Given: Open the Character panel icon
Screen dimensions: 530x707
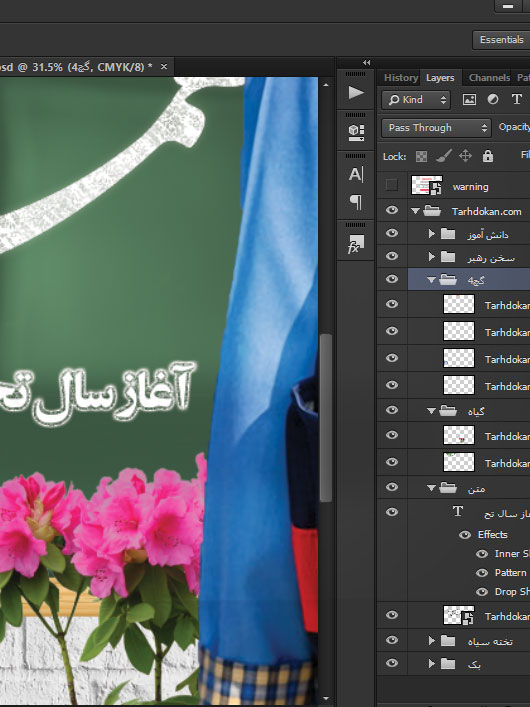Looking at the screenshot, I should (x=355, y=174).
